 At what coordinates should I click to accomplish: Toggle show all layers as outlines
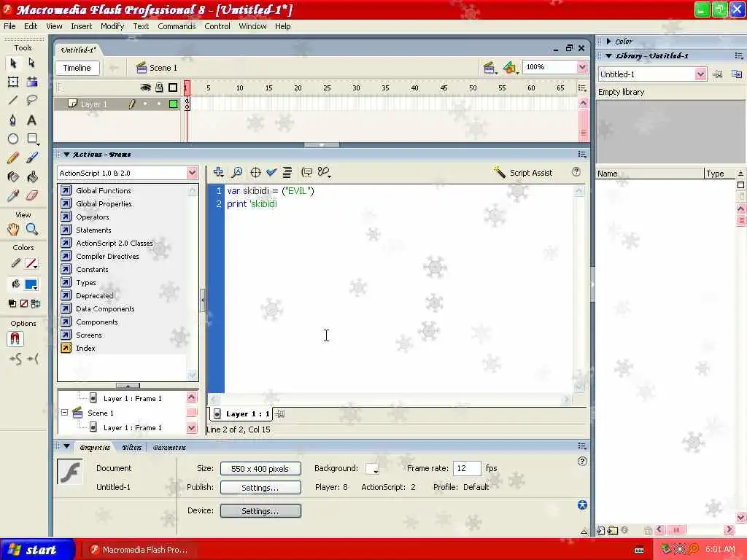pyautogui.click(x=173, y=87)
